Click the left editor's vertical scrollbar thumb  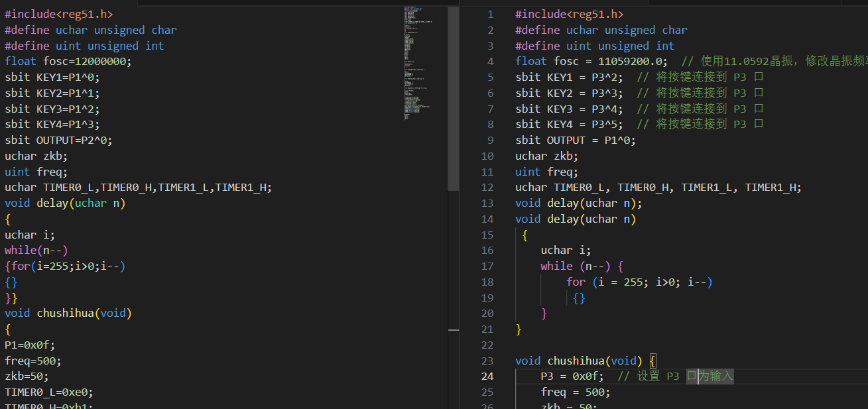pos(454,99)
